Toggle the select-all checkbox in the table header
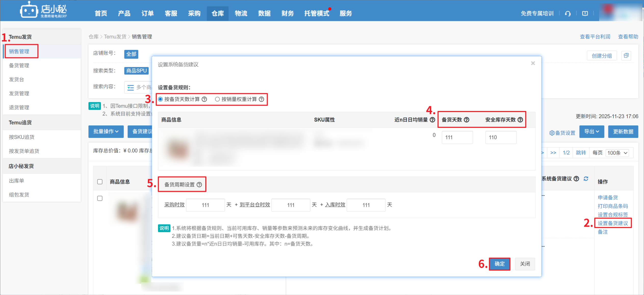 [x=100, y=181]
